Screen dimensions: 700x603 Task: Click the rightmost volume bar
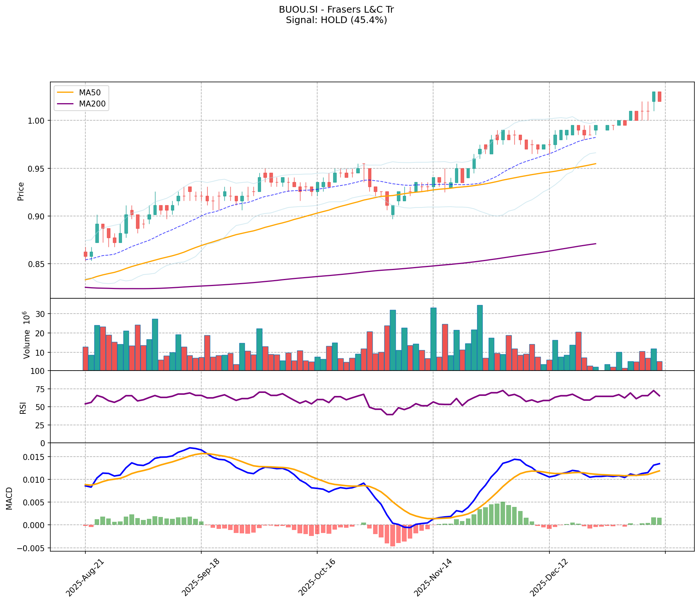click(x=659, y=366)
